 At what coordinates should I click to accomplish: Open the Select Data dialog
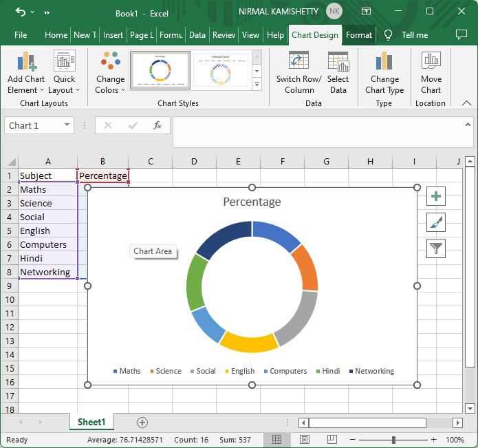338,62
